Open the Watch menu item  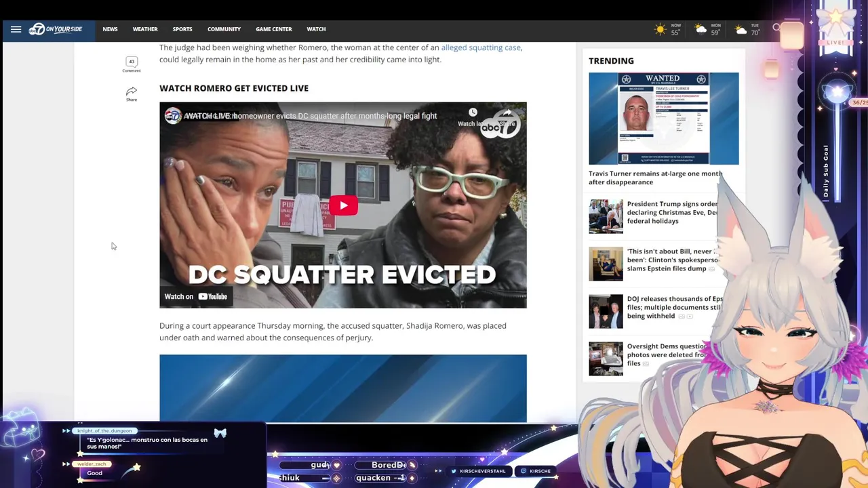point(316,29)
